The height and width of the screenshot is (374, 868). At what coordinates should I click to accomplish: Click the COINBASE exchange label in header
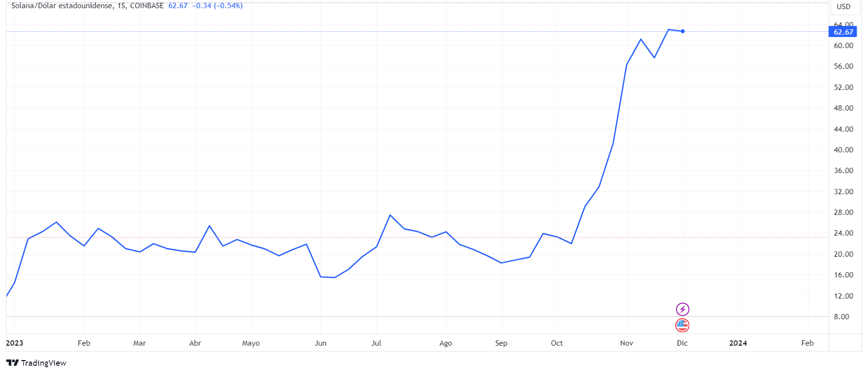147,6
